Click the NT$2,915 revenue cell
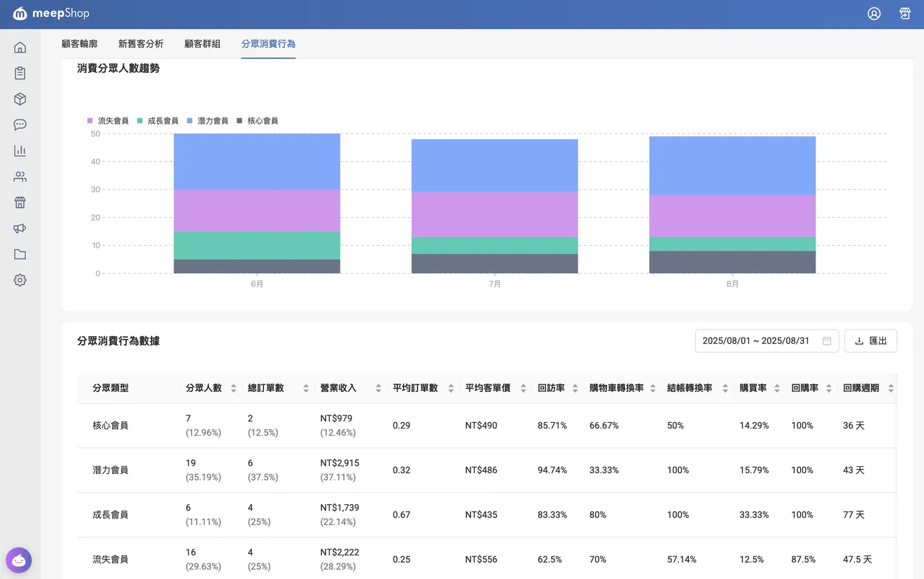924x579 pixels. 339,463
